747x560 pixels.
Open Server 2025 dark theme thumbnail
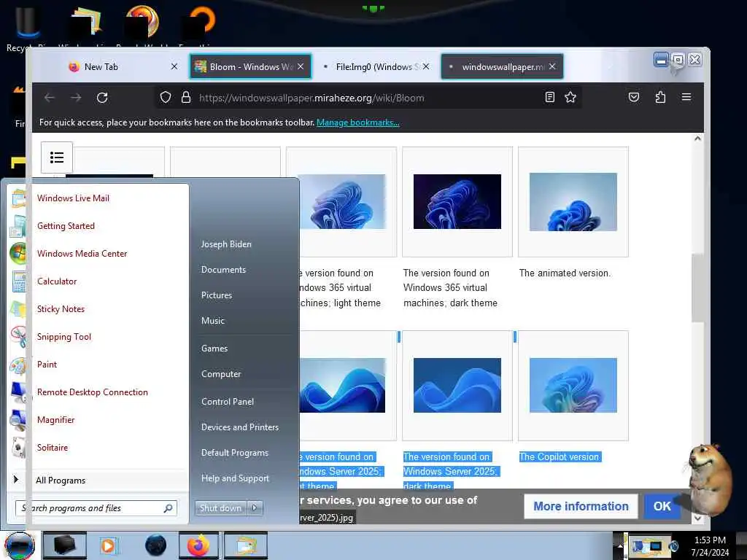point(457,385)
